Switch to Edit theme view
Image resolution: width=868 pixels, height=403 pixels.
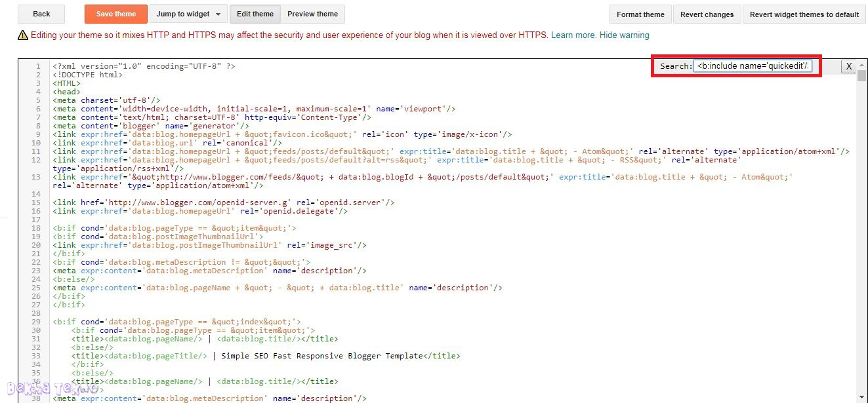coord(255,14)
